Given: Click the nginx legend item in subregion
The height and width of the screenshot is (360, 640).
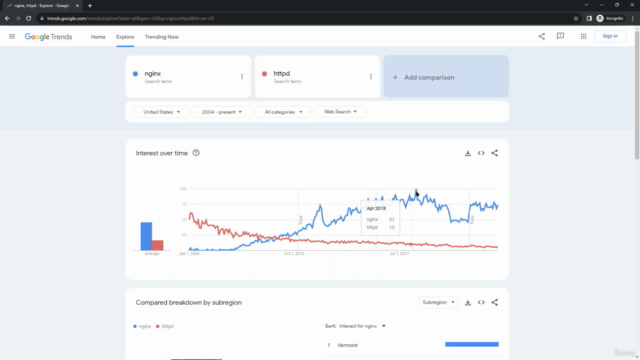Looking at the screenshot, I should (142, 326).
